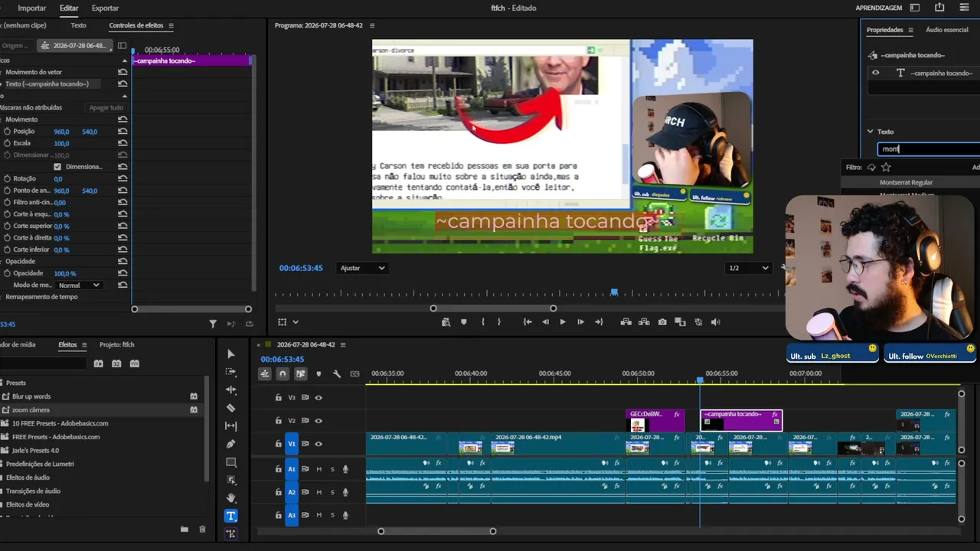Reset the Opacidade value parameter

[122, 273]
